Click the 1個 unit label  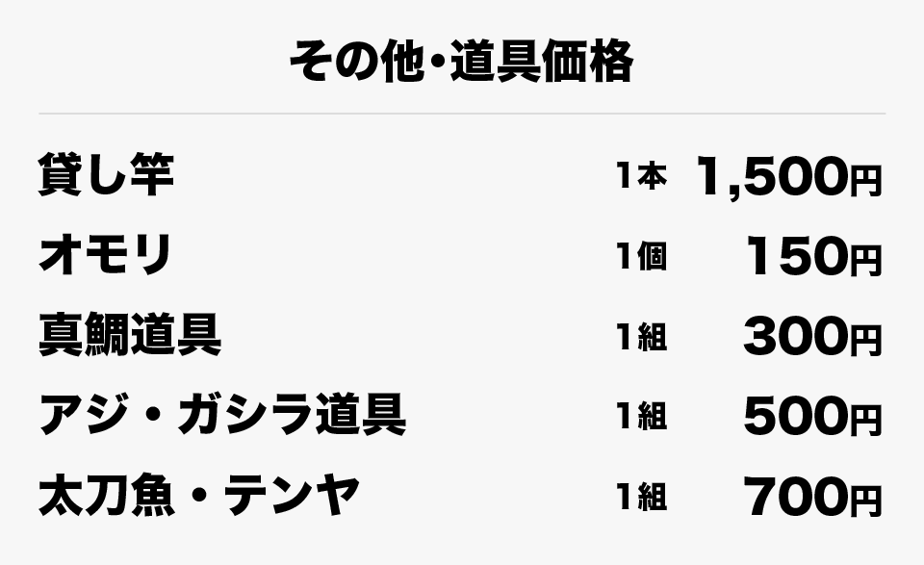[642, 257]
